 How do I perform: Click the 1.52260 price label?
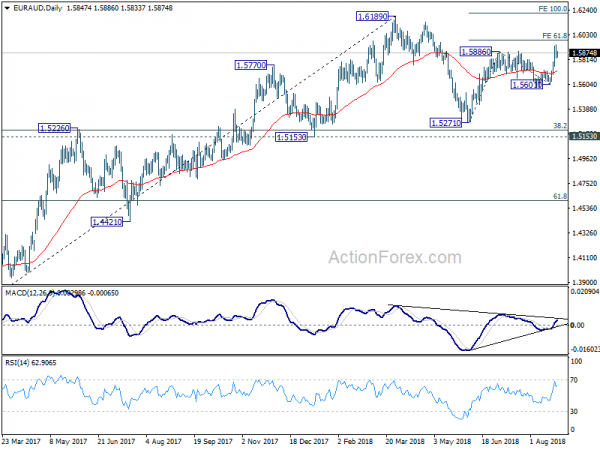54,128
